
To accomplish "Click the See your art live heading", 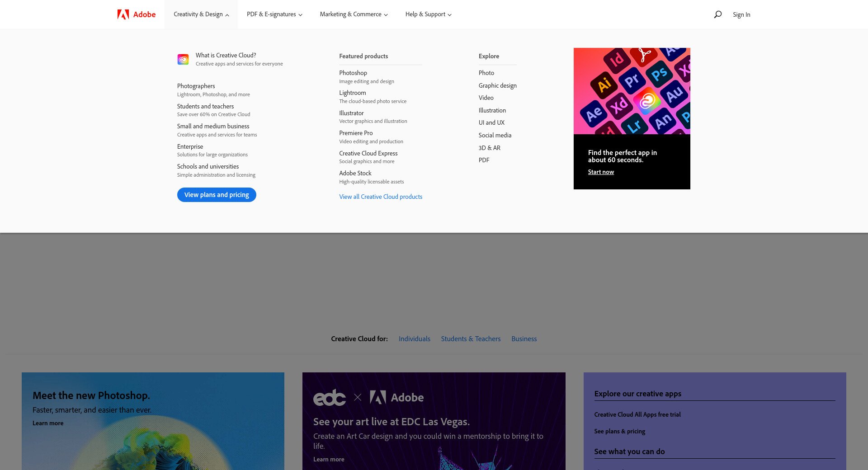I will 392,422.
